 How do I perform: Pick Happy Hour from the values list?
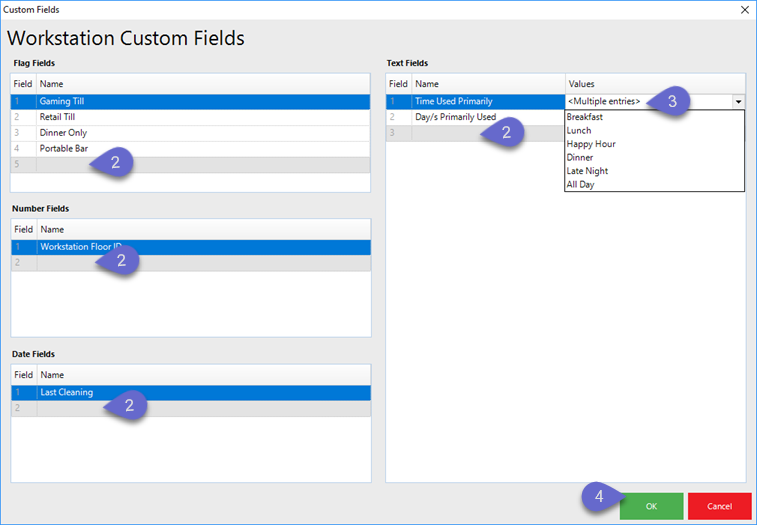pyautogui.click(x=591, y=144)
